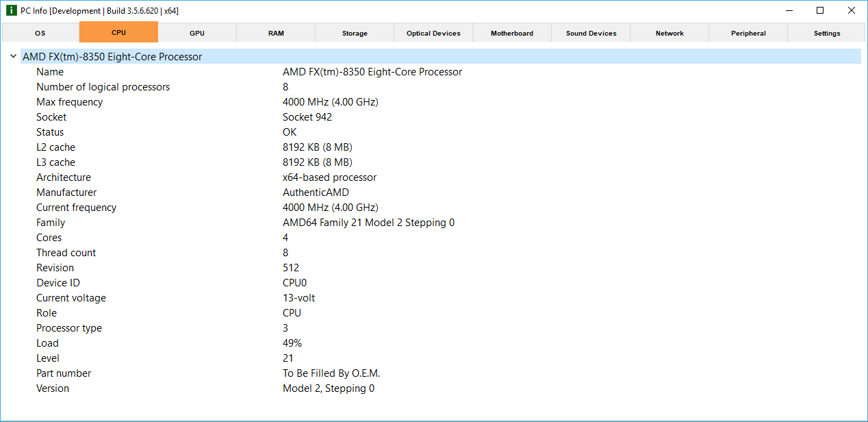Switch to the RAM tab
This screenshot has height=422, width=868.
[x=276, y=33]
